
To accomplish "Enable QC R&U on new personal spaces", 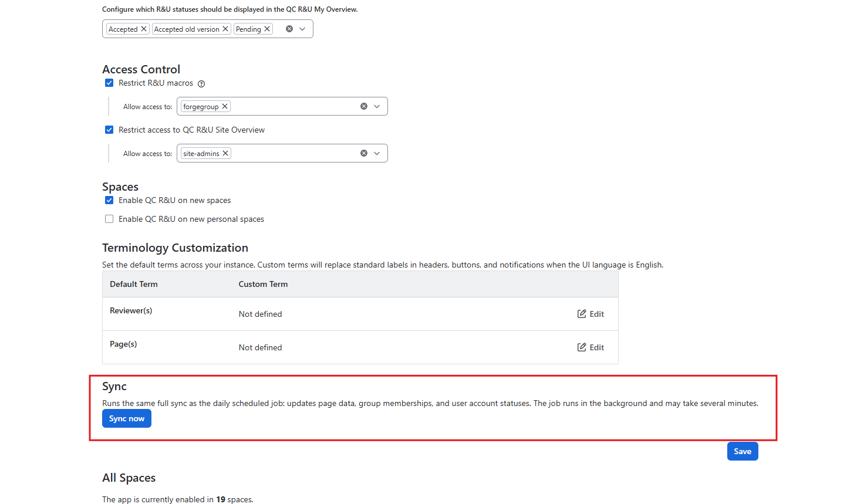I will pos(109,219).
